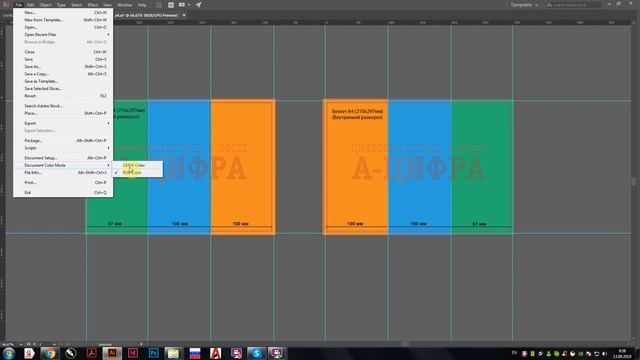Click the GPU performance rocket icon
The height and width of the screenshot is (360, 640).
(198, 5)
